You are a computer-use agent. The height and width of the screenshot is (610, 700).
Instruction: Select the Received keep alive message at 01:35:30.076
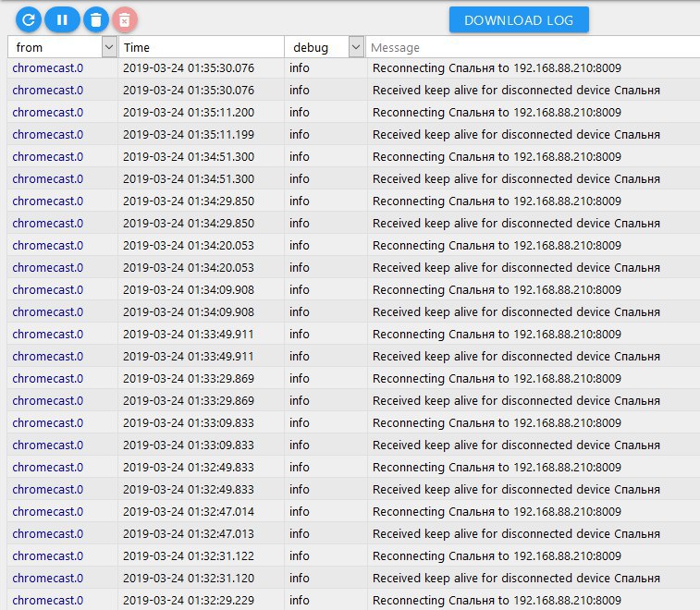[x=516, y=91]
